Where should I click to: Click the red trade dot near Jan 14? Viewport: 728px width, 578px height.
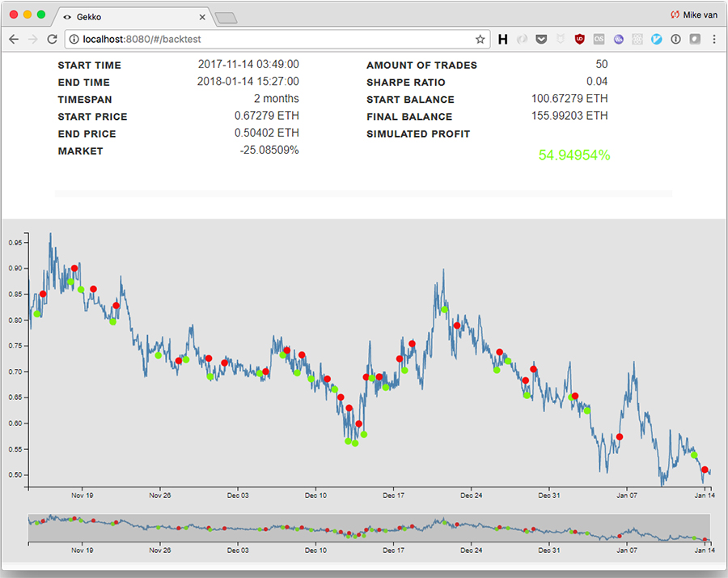tap(705, 470)
